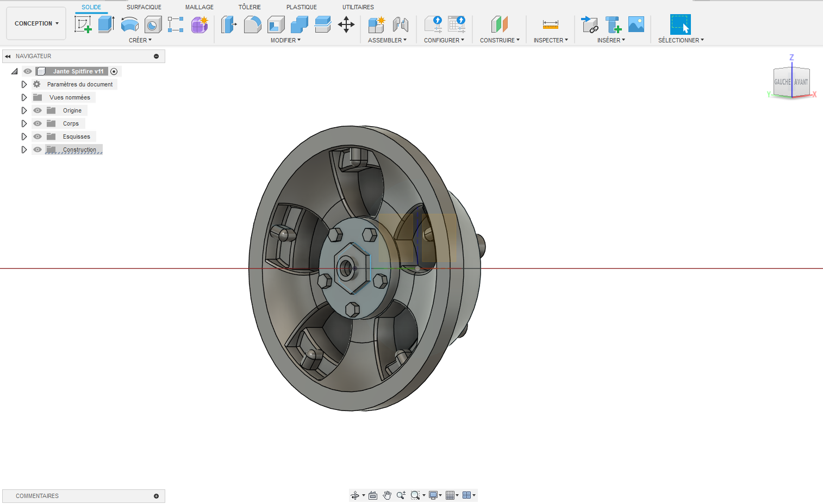Select the Pan hand tool

(x=387, y=495)
